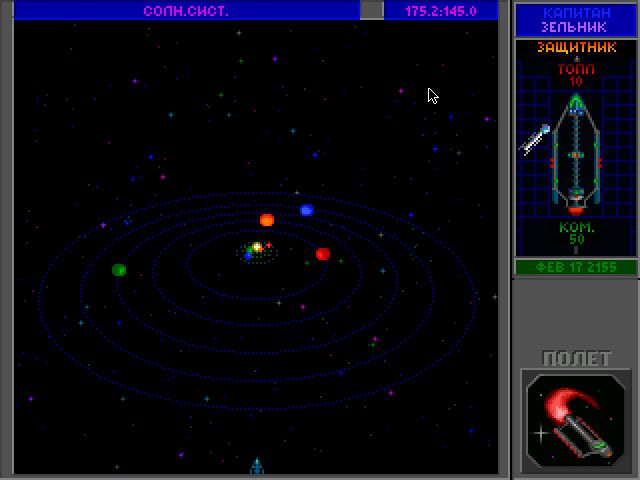Click the player ship at the bottom edge
The image size is (640, 480).
coord(257,467)
